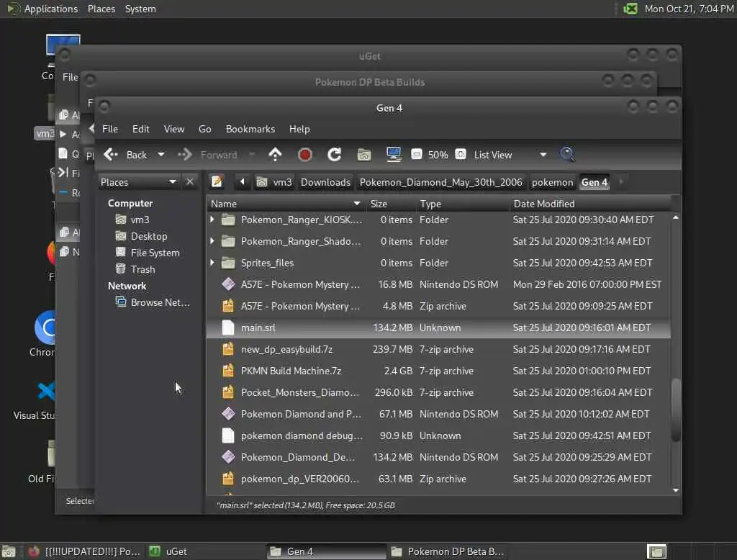737x560 pixels.
Task: Show desktop with bottom-left panel icon
Action: tap(9, 551)
